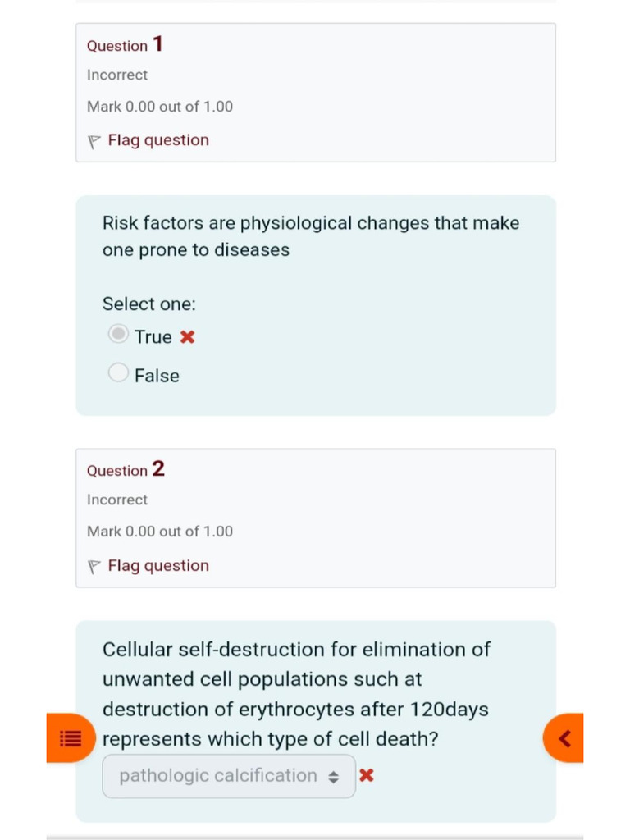Click the 'Flag question' link under Question 2
This screenshot has width=630, height=840.
[158, 565]
